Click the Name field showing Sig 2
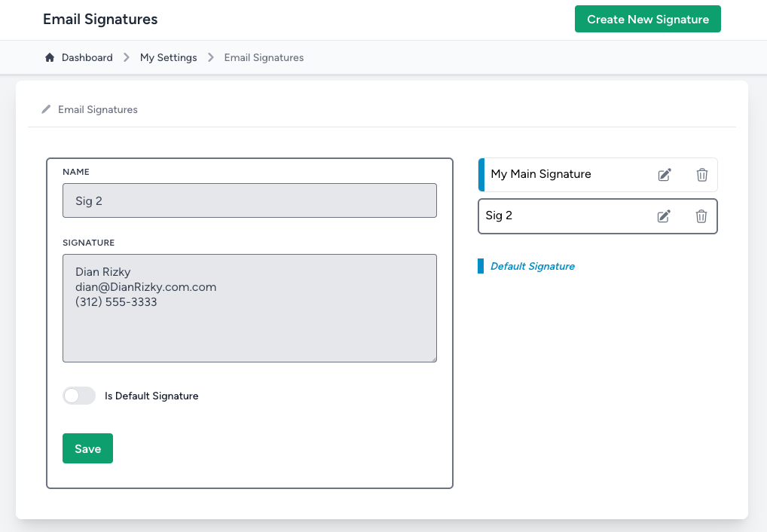 tap(249, 200)
